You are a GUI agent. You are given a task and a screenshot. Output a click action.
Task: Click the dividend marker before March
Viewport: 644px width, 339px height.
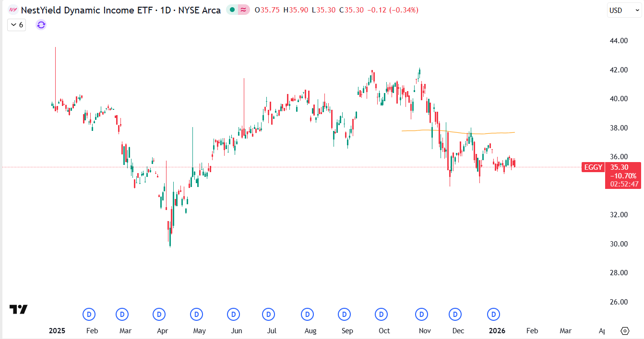point(122,315)
